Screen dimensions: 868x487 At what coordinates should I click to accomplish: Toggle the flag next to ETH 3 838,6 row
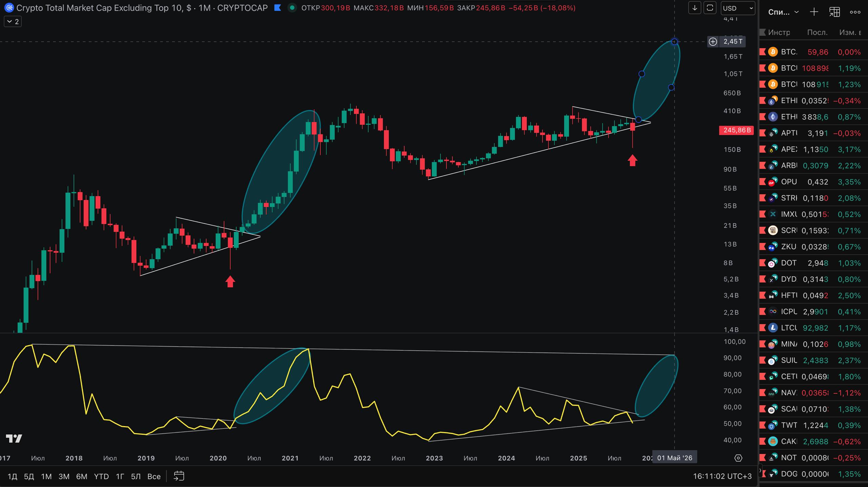(763, 117)
